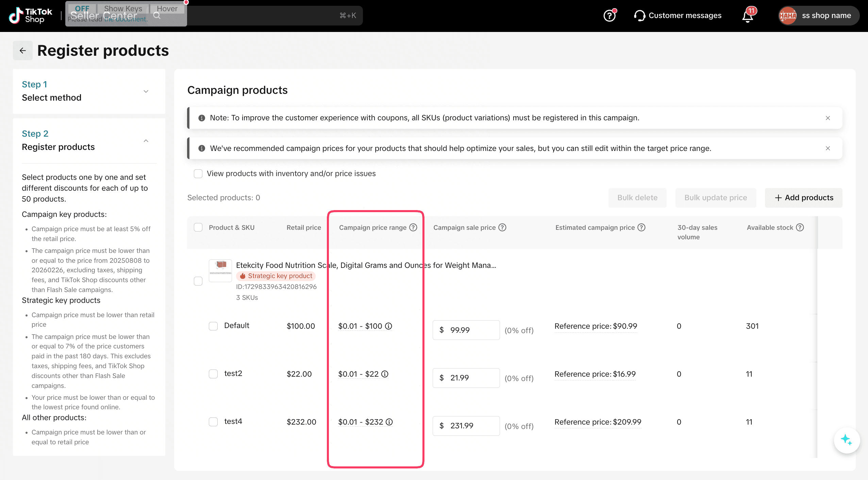Click the Customer messages headset icon
Viewport: 868px width, 480px height.
click(639, 16)
